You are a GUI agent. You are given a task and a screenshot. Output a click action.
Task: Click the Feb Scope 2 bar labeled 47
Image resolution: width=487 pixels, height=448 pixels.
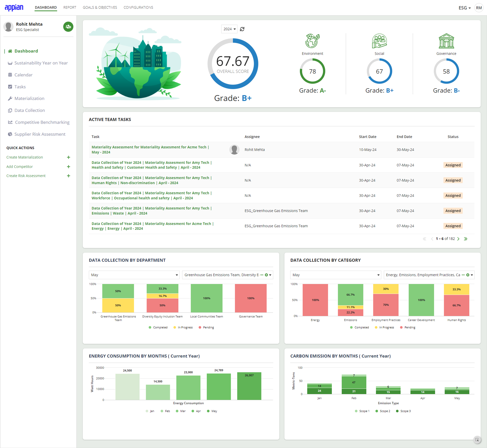click(x=354, y=383)
